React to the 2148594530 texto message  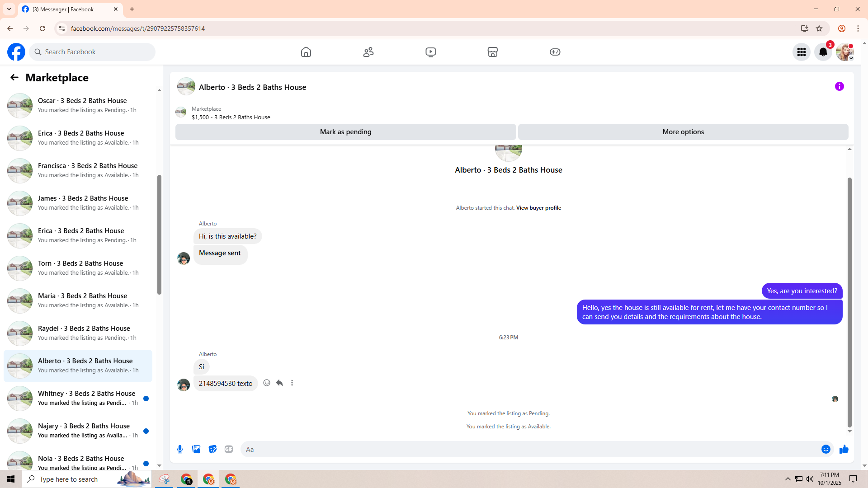[267, 383]
